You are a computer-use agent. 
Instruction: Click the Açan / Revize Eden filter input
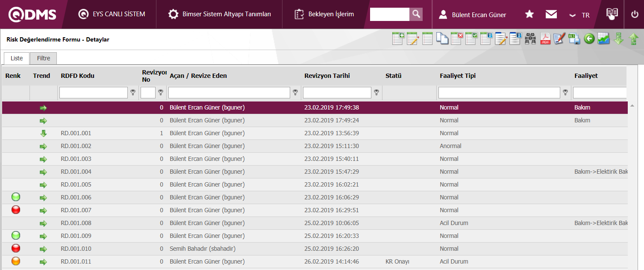point(229,92)
